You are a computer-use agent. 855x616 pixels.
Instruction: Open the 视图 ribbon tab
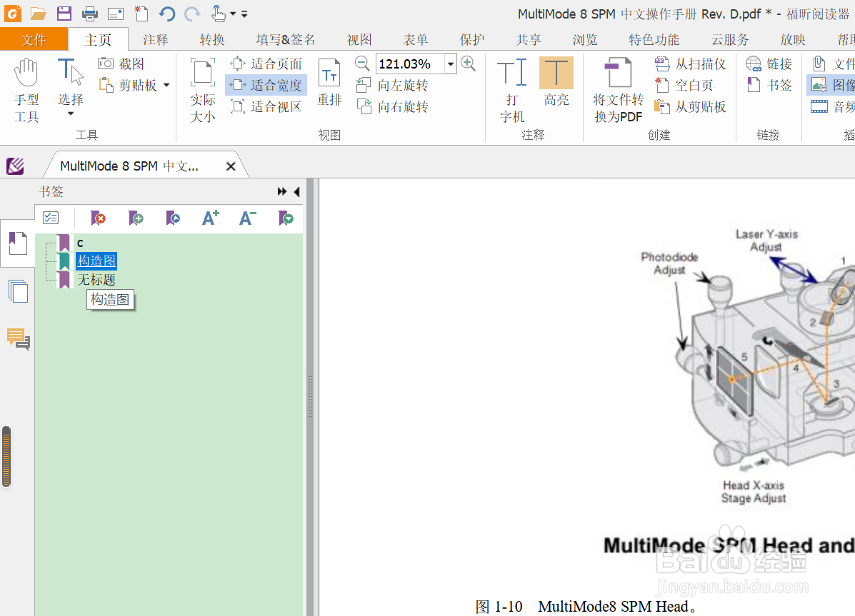(x=359, y=39)
